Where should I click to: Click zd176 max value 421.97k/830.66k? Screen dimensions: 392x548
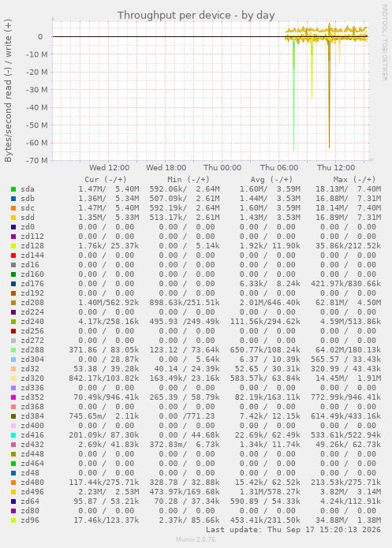coord(345,284)
